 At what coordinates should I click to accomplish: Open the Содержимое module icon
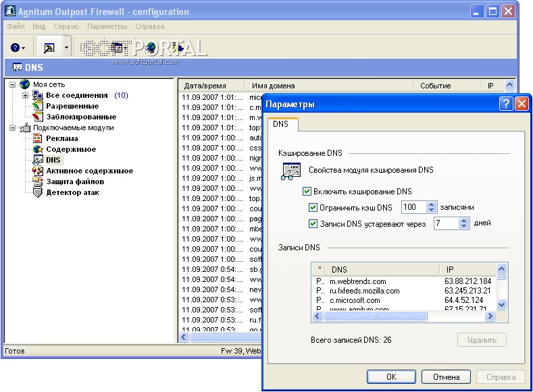[x=37, y=149]
